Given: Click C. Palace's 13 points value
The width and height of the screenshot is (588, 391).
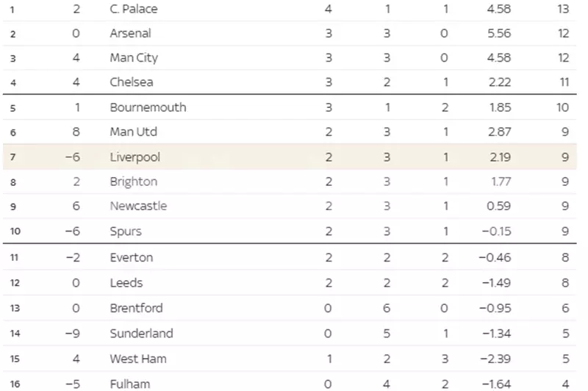Looking at the screenshot, I should [563, 9].
